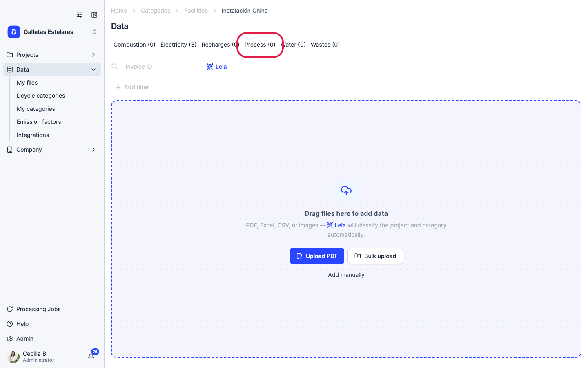Open the Admin page
Viewport: 588px width, 368px height.
25,339
